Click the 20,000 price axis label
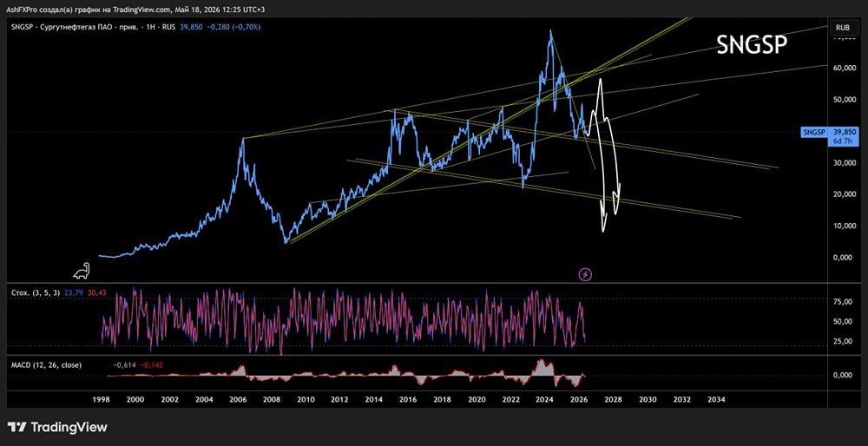 click(845, 194)
